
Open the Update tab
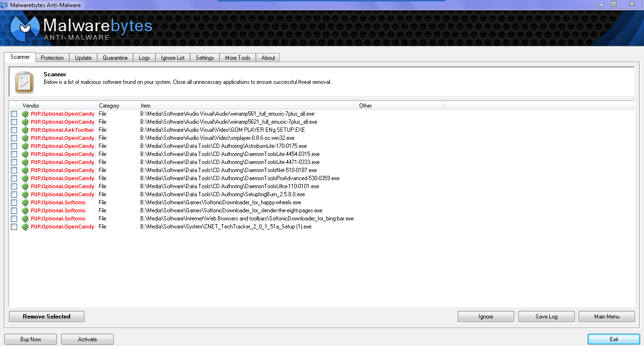click(83, 58)
